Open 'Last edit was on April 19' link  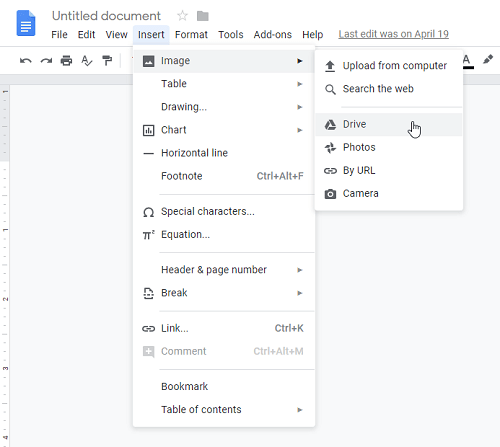[393, 34]
